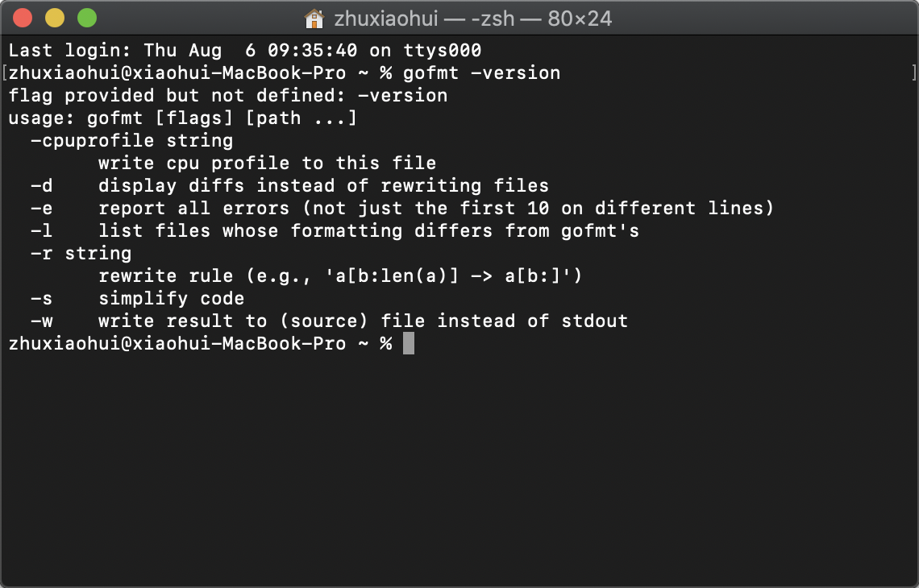Screen dimensions: 919x588
Task: Click the -s simplify code flag line
Action: coord(137,298)
